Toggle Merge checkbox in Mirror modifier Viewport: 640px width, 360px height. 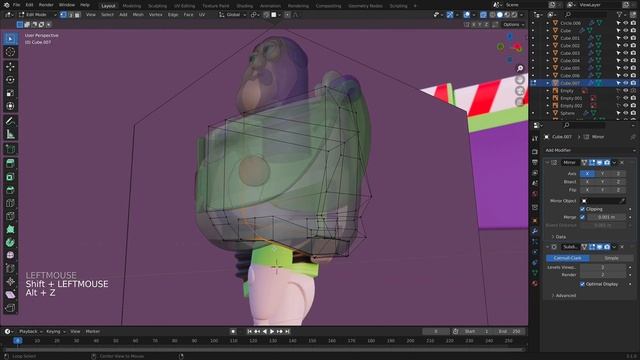582,217
